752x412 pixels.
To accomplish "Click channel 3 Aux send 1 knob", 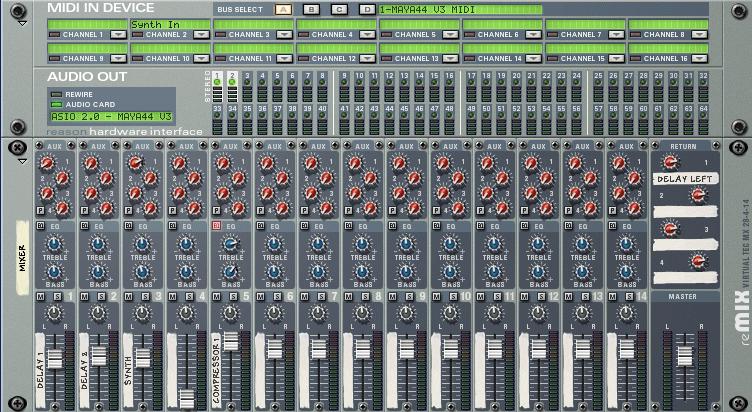I will coord(135,164).
